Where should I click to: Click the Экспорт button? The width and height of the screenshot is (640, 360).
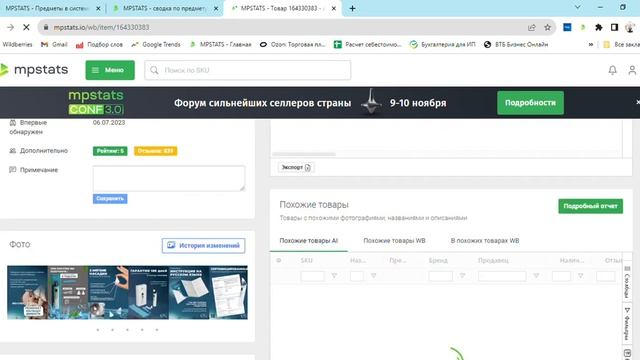tap(296, 167)
